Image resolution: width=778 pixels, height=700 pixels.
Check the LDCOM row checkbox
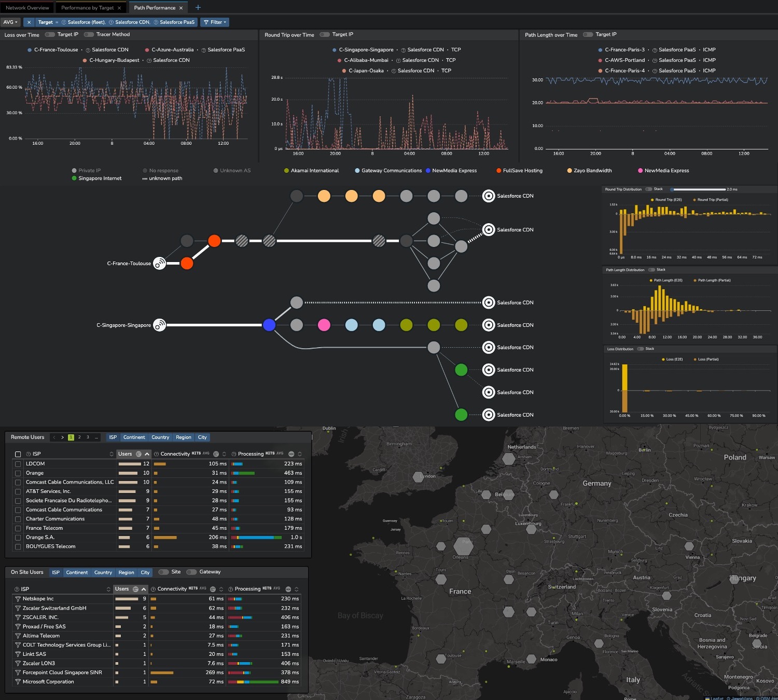tap(18, 464)
